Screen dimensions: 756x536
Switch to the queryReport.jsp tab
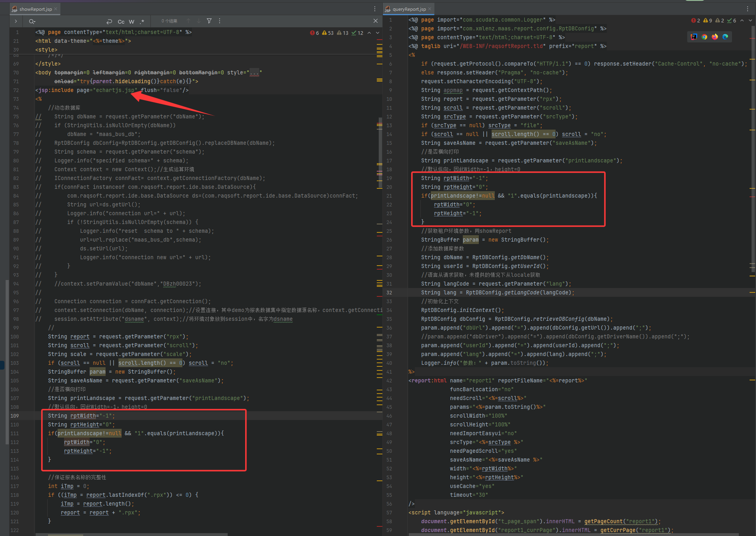409,9
